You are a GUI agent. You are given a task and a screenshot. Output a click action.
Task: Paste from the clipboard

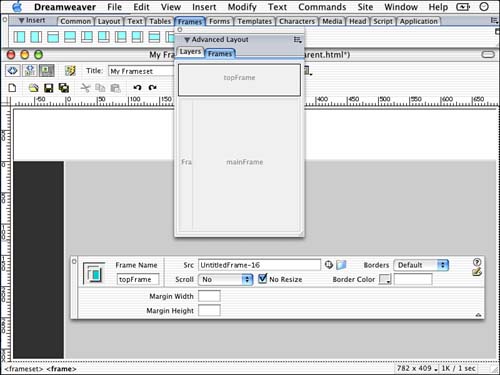pos(115,88)
